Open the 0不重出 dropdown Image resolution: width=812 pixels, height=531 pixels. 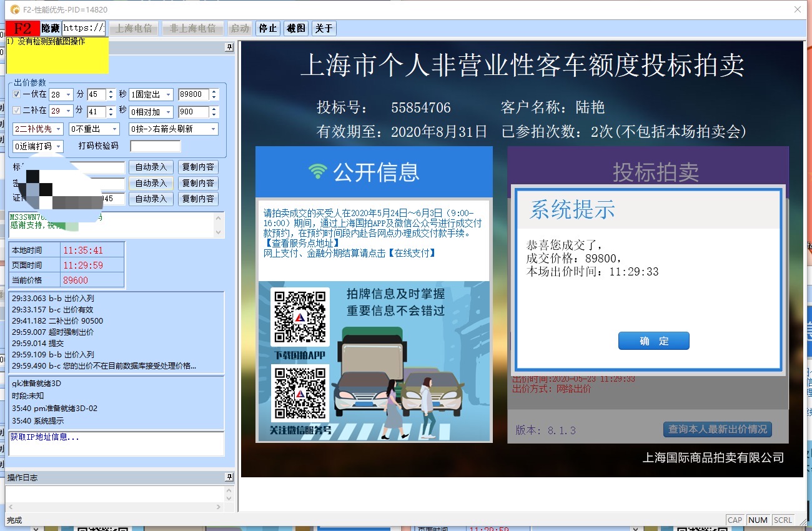[x=94, y=129]
